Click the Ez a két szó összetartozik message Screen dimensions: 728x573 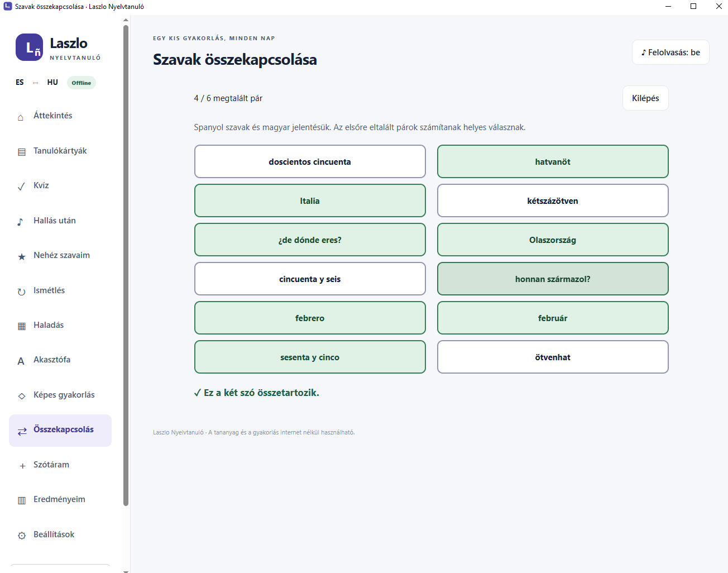pyautogui.click(x=257, y=393)
